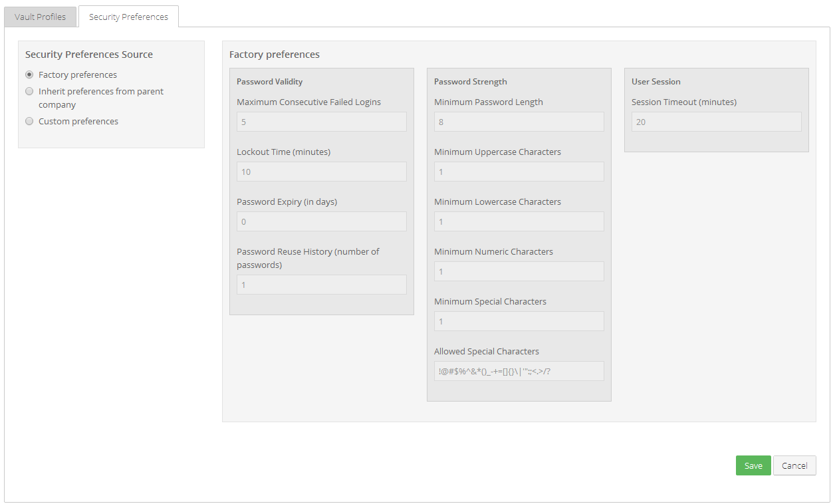The height and width of the screenshot is (504, 835).
Task: Click the Session Timeout minutes field
Action: coord(716,122)
